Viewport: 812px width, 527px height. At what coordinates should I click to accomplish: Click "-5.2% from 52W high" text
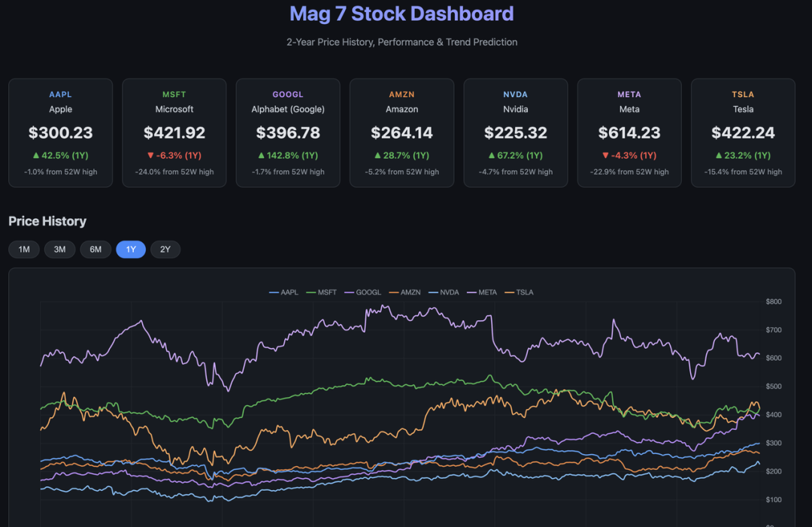[401, 172]
